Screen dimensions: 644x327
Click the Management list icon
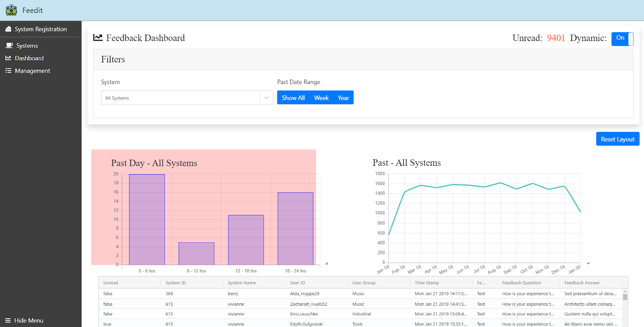tap(8, 70)
